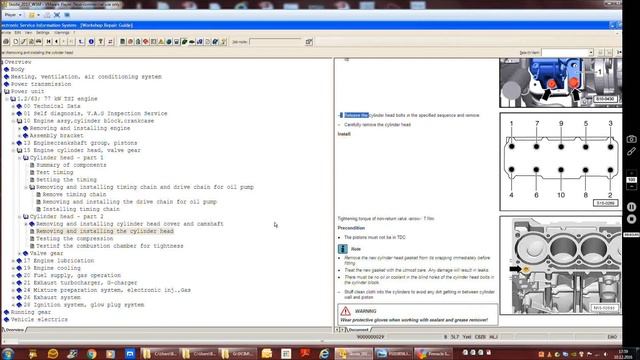Open Testing the compression entry

click(x=74, y=238)
